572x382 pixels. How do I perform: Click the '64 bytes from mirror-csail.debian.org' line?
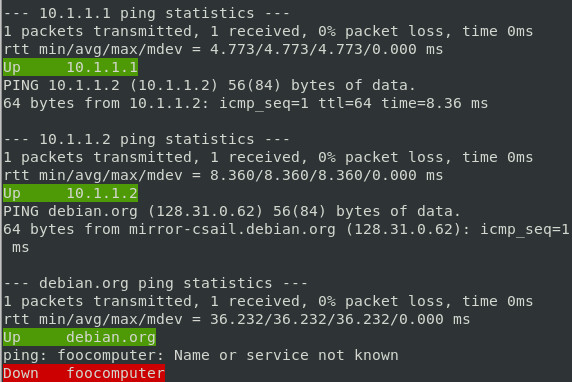[x=286, y=229]
